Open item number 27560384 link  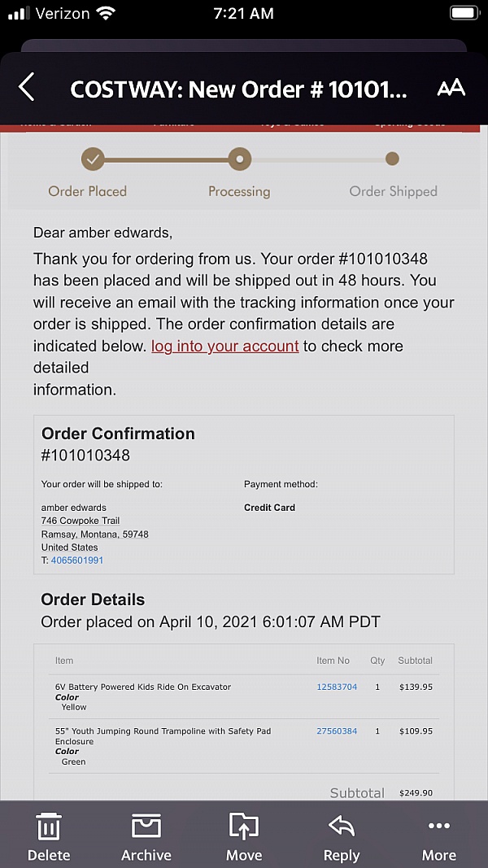pos(337,731)
